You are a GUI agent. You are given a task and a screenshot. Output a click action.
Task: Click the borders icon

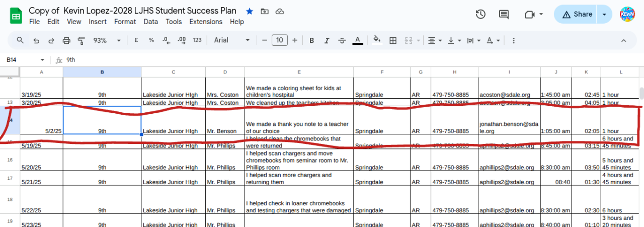click(393, 40)
